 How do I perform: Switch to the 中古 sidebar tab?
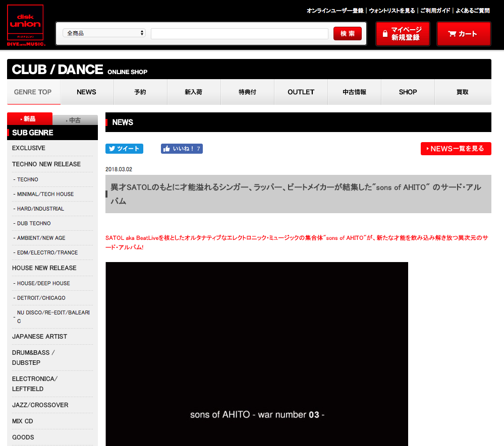coord(75,120)
